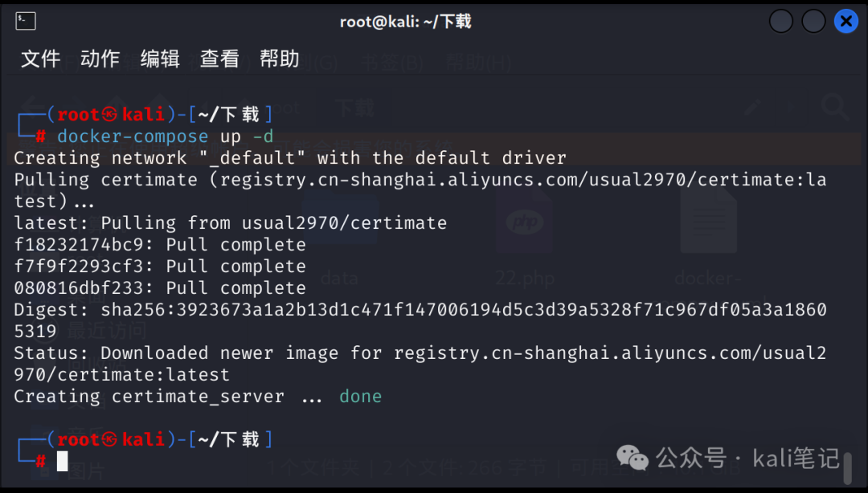Open the 编辑 menu

160,59
